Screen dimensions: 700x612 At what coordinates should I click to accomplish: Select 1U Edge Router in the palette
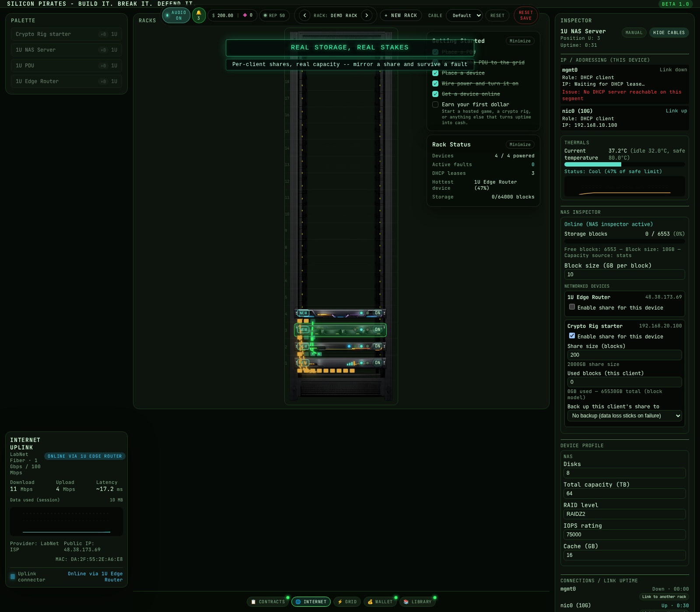coord(66,81)
